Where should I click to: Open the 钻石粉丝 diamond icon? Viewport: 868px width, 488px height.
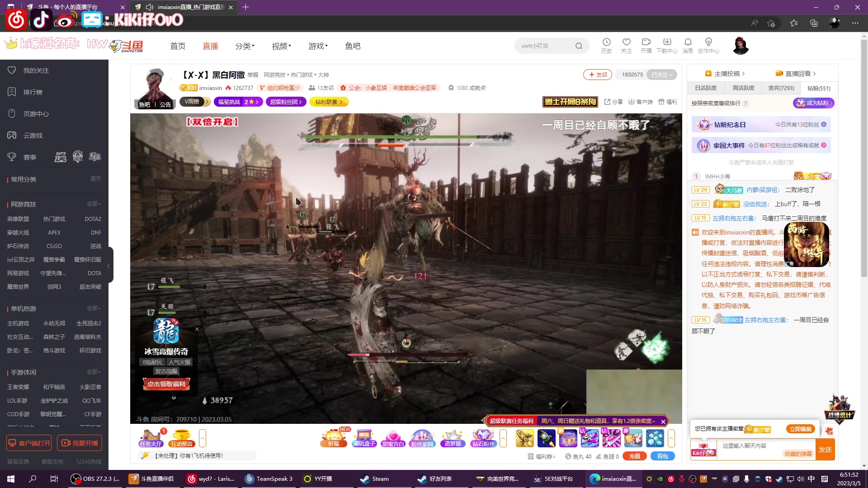tap(483, 438)
